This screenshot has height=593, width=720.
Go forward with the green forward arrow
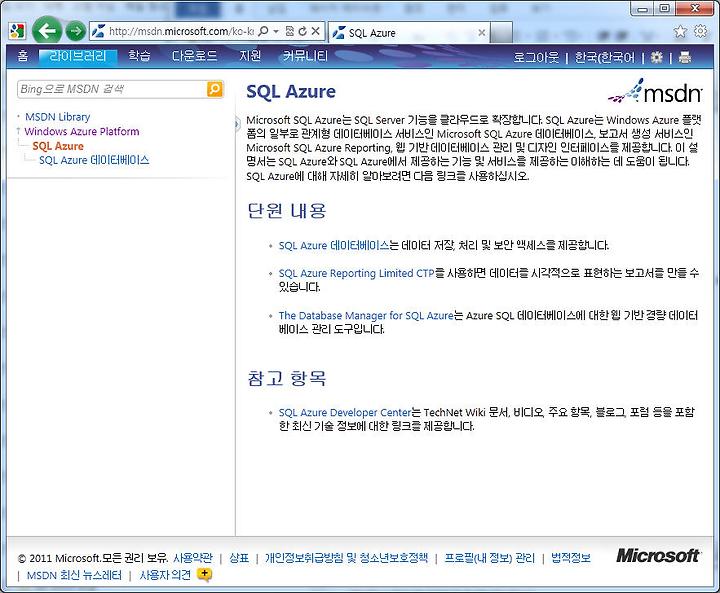click(75, 31)
